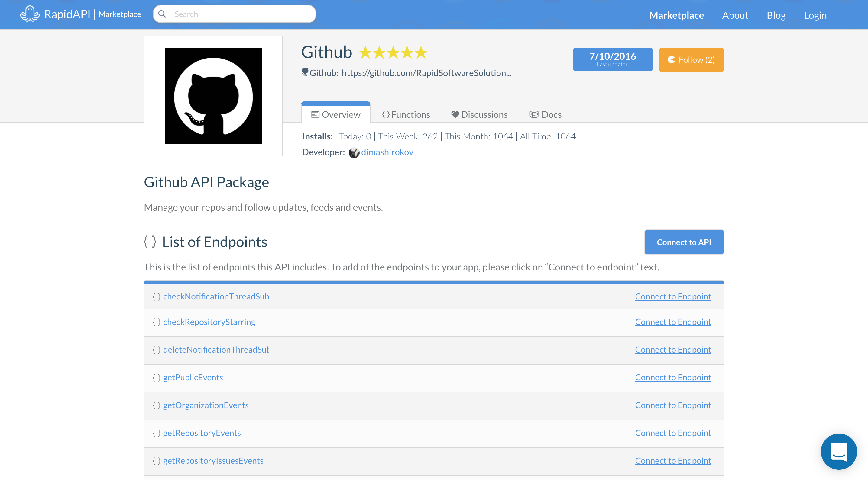Click Connect to Endpoint for checkRepositoryStarring

[x=673, y=322]
